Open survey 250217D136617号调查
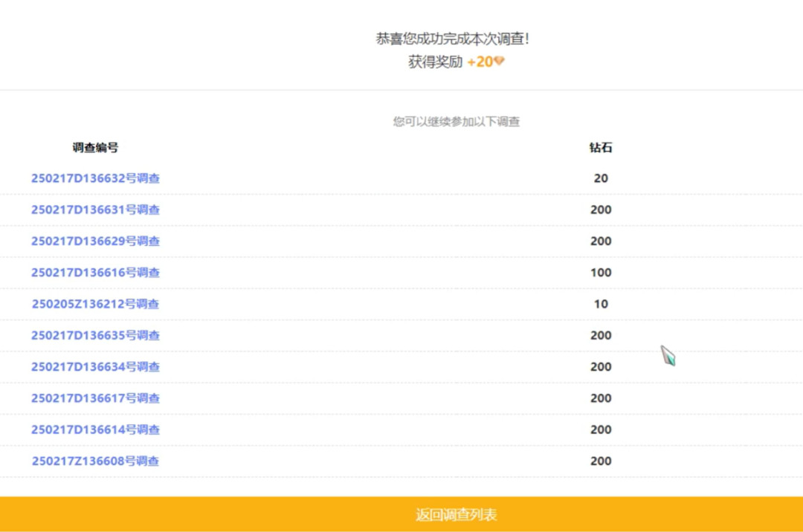Screen dimensions: 803x532 coord(94,398)
